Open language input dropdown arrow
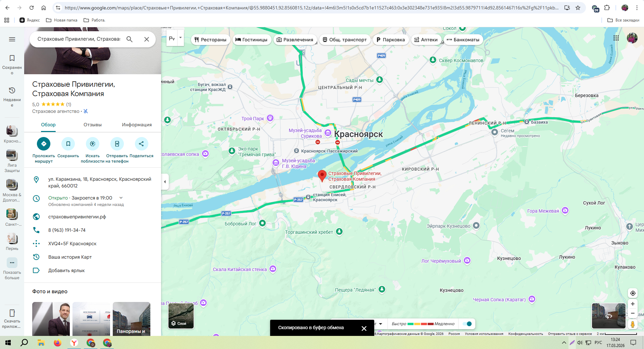The width and height of the screenshot is (644, 349). coord(181,38)
